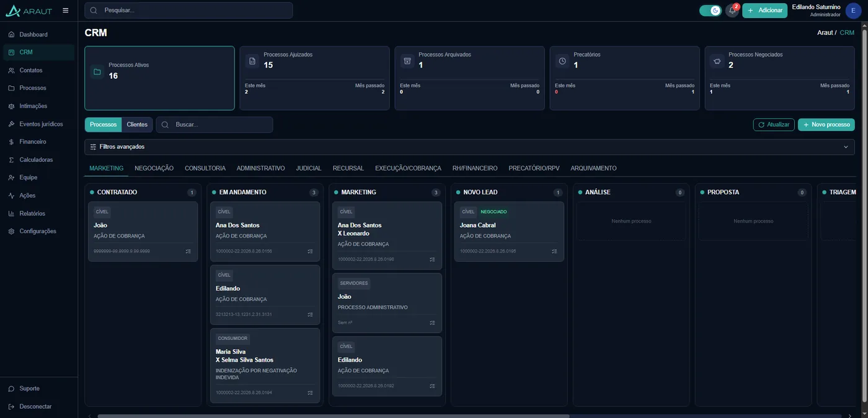Viewport: 868px width, 418px height.
Task: Select the EXECUÇÃO/COBRANÇA tab
Action: point(408,168)
